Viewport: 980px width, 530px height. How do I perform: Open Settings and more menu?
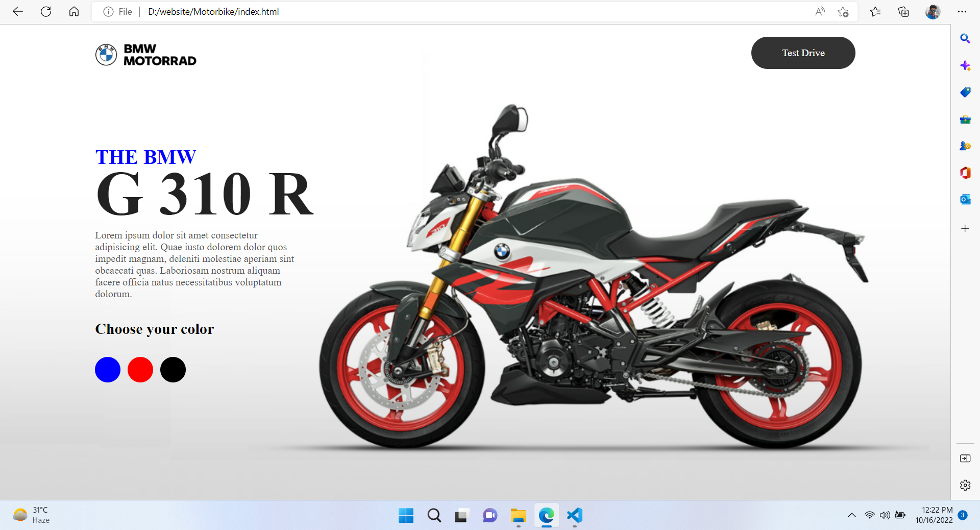pyautogui.click(x=962, y=12)
